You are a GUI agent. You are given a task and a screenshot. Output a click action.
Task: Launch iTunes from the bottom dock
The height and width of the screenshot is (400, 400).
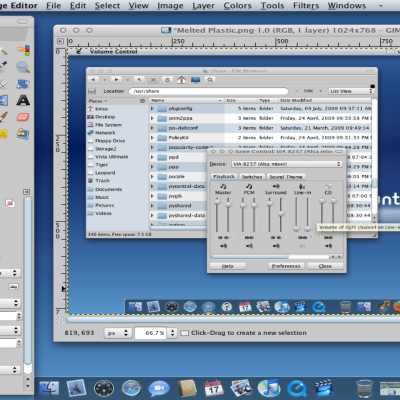pos(269,388)
